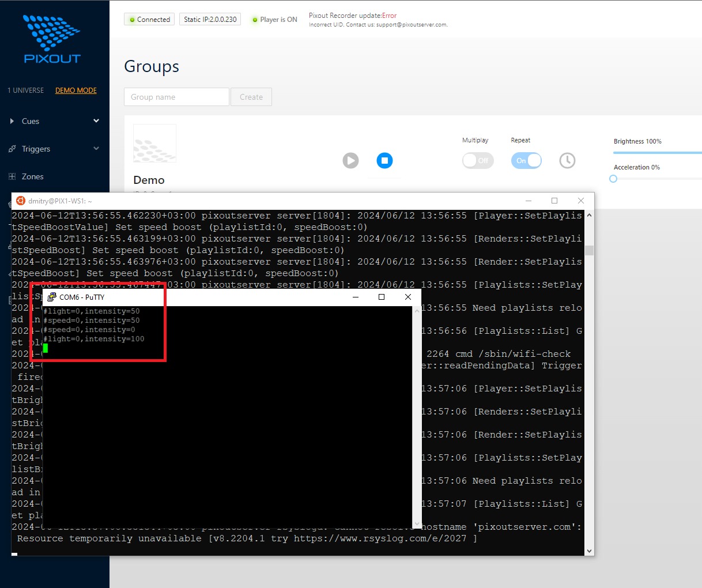Disable the Repeat toggle
Screen dimensions: 702x588
(x=526, y=160)
